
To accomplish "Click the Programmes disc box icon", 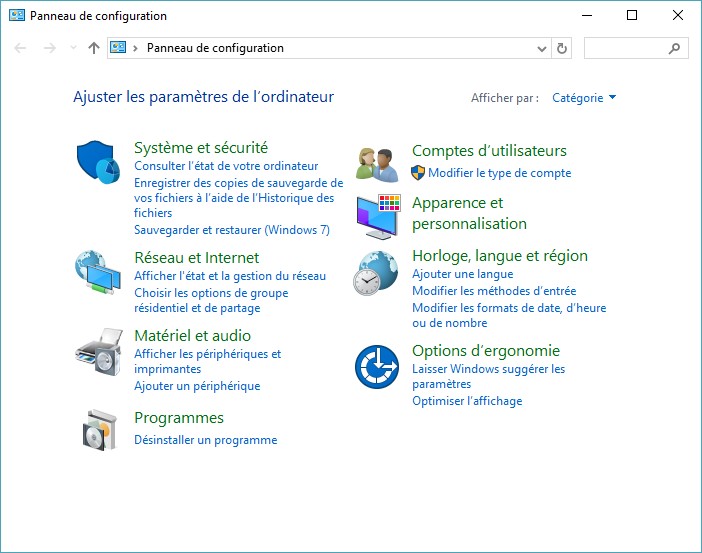I will 98,430.
